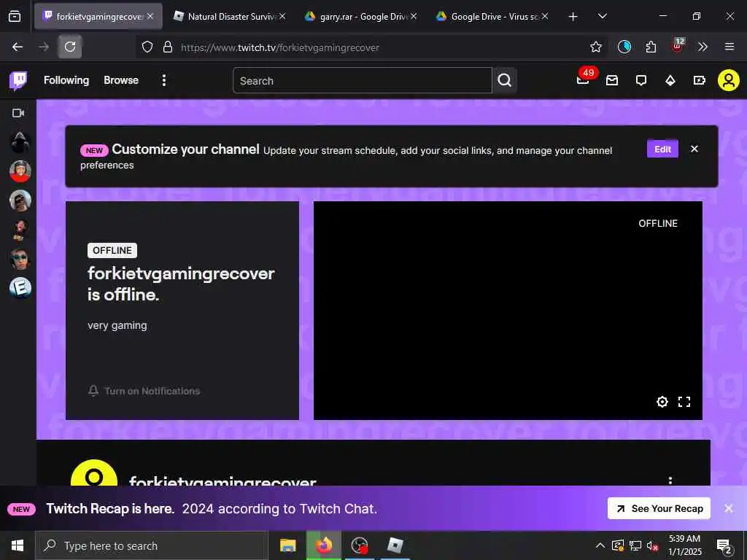Bookmark this page with star icon
Image resolution: width=747 pixels, height=560 pixels.
coord(595,47)
